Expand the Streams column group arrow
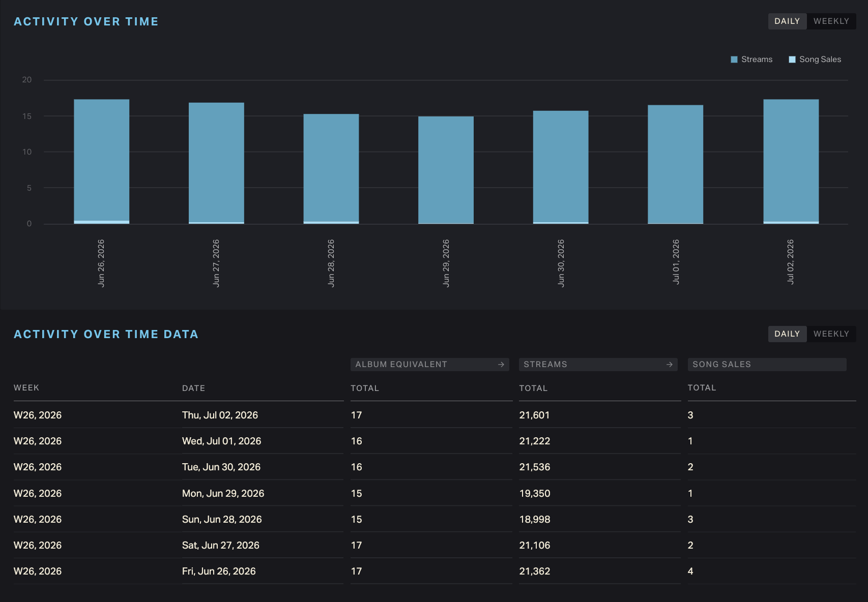 click(670, 365)
